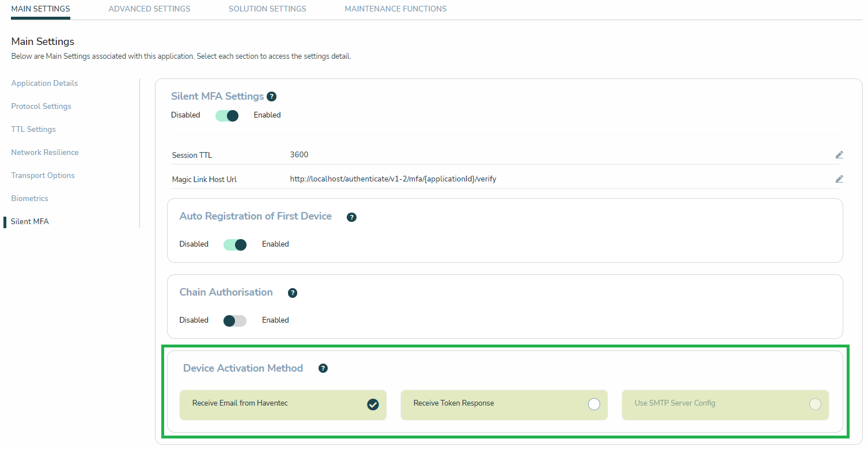
Task: Open Transport Options section
Action: [43, 175]
